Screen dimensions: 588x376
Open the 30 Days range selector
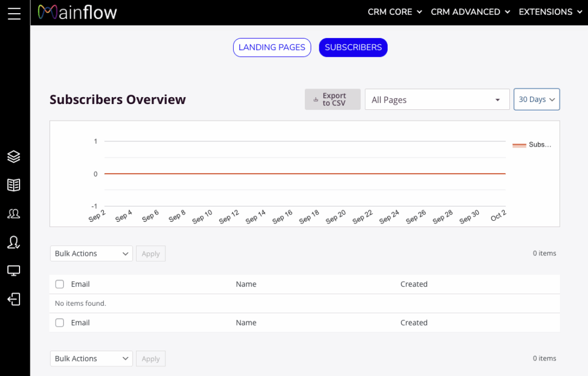coord(536,99)
